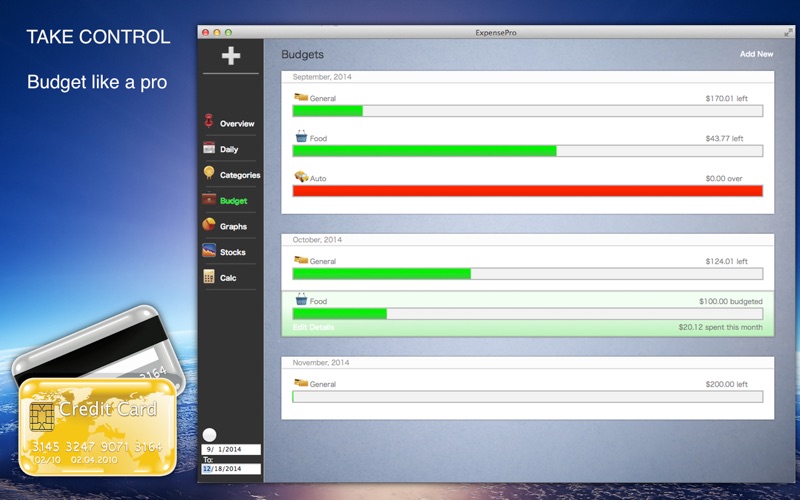Screen dimensions: 800x500
Task: Close the ExpensePro window
Action: 206,32
